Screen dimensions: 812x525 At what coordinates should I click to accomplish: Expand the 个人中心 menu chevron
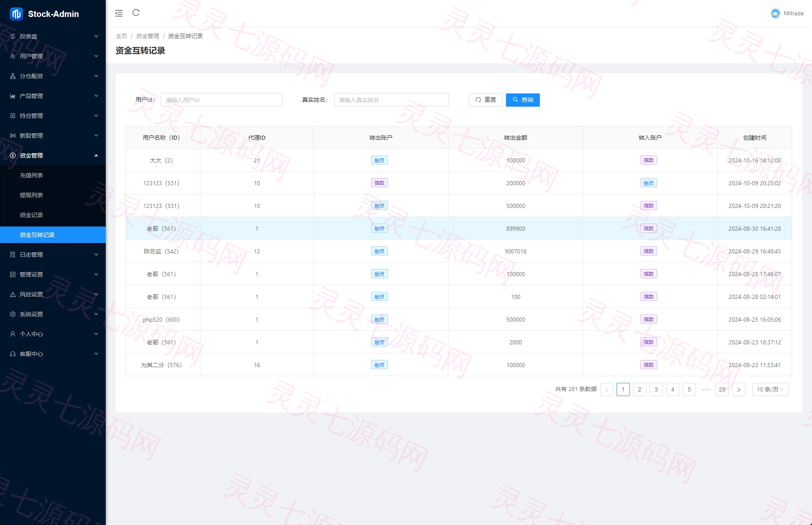96,334
